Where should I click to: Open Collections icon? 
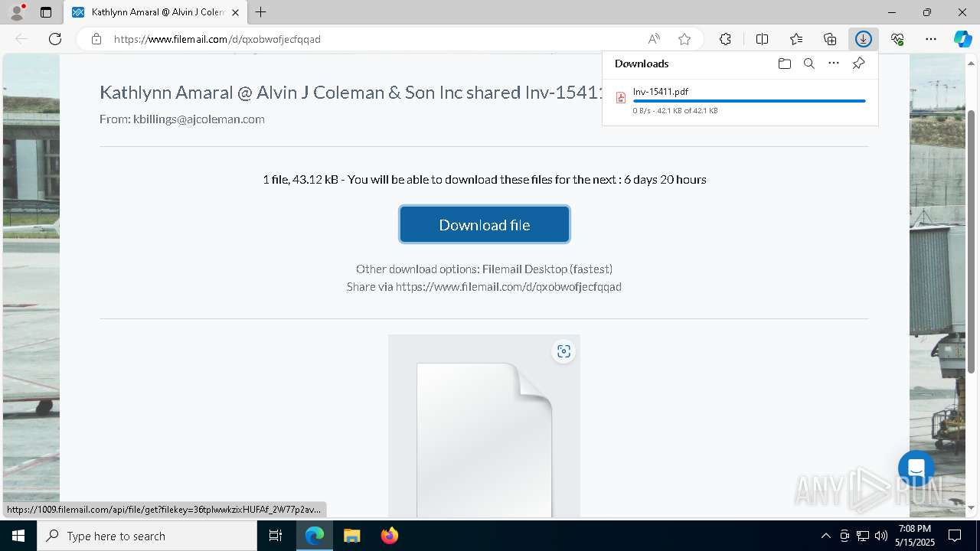point(830,39)
